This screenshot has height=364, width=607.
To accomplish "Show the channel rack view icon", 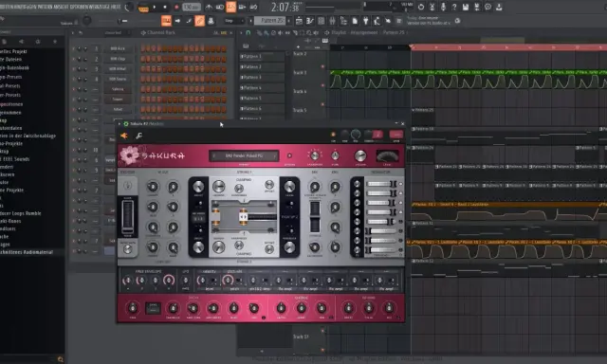I will [x=321, y=21].
